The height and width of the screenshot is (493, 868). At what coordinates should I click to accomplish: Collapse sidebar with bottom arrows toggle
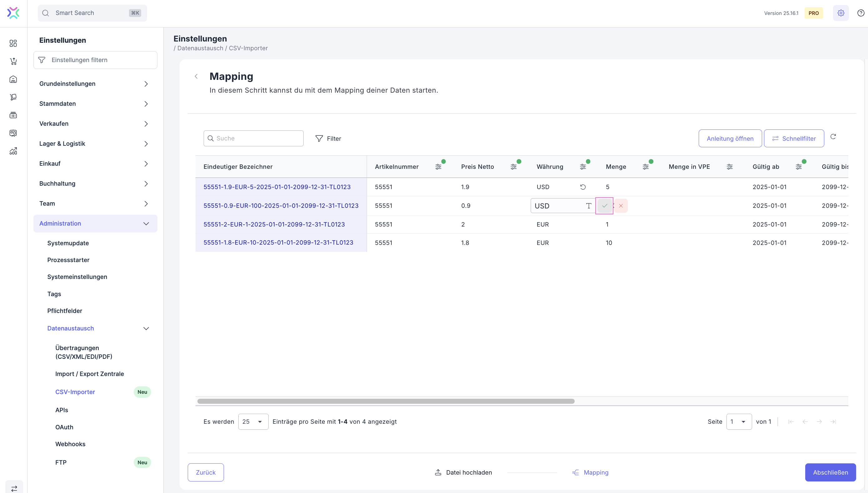pyautogui.click(x=14, y=488)
